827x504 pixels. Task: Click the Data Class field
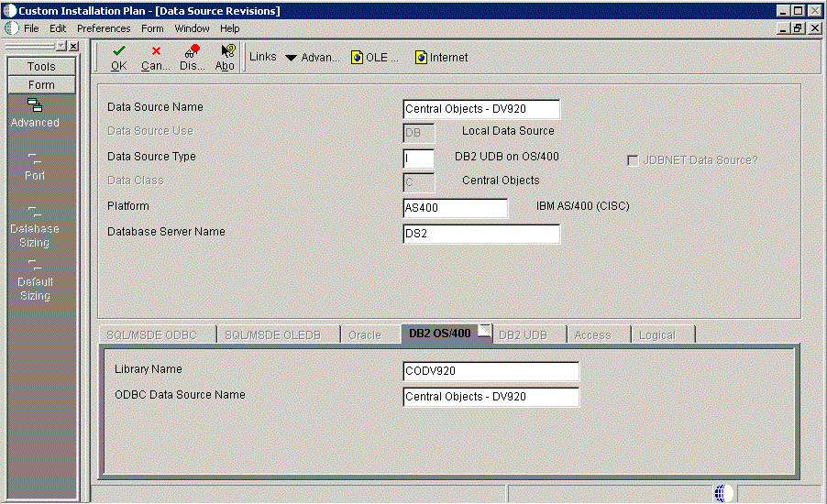point(419,182)
